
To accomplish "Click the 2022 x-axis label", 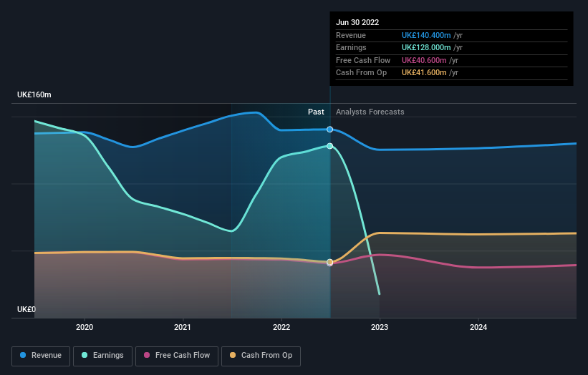I will (281, 327).
